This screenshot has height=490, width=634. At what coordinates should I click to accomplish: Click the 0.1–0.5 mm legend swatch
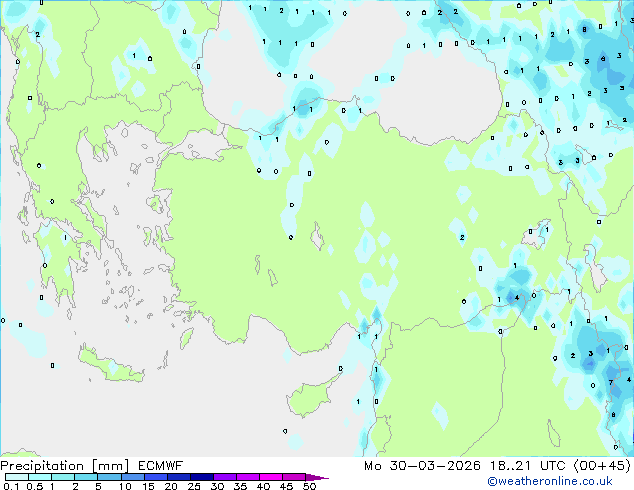[17, 477]
